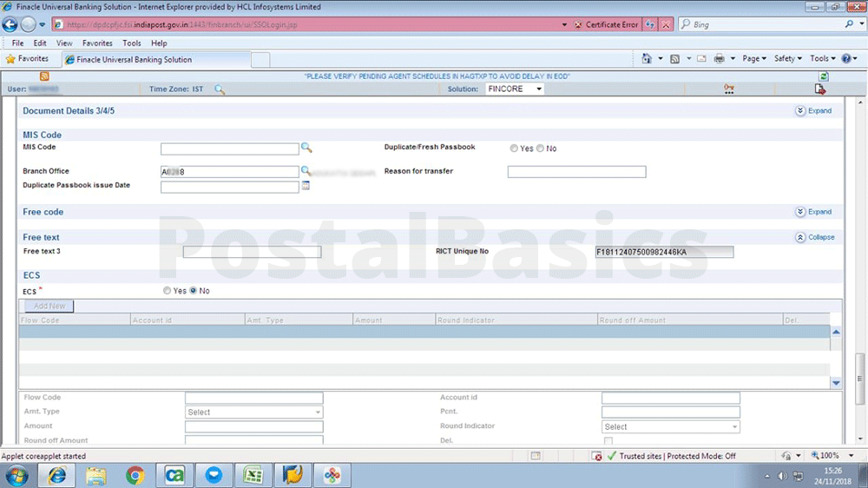Click the Time Zone search icon

pyautogui.click(x=220, y=89)
